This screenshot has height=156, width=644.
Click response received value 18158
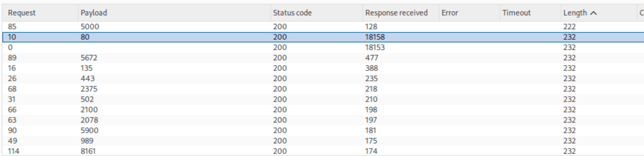click(x=375, y=37)
